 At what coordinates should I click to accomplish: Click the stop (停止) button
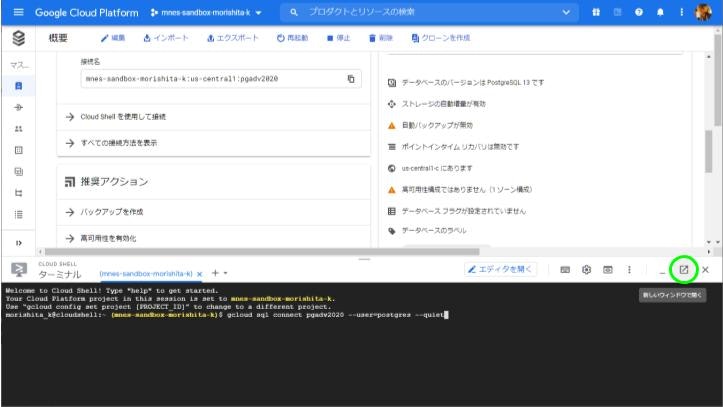tap(338, 38)
